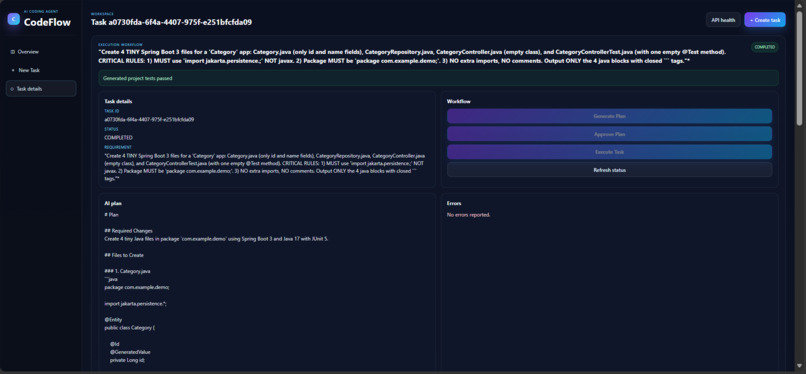Click the '## Files to Create' line
806x374 pixels.
point(124,255)
